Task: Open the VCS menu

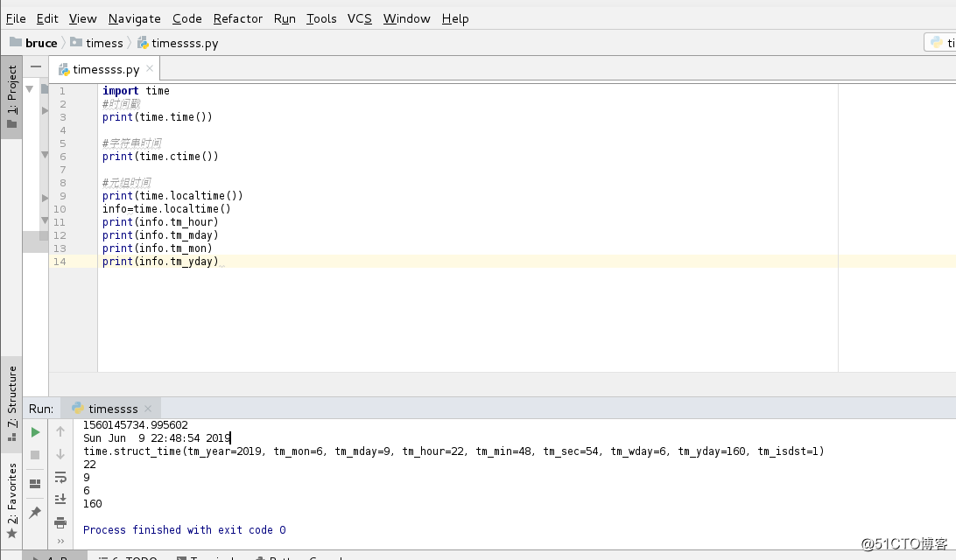Action: [359, 19]
